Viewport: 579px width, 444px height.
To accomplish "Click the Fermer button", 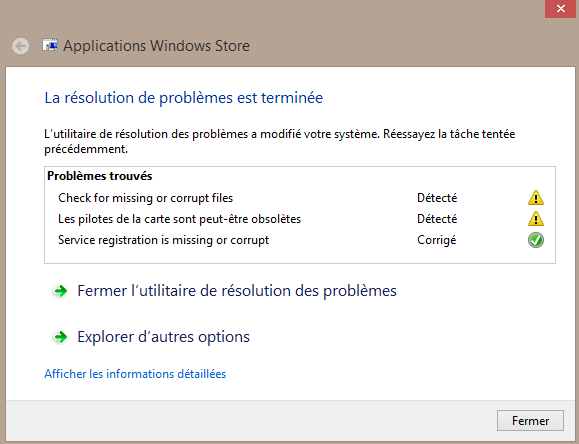I will pos(530,420).
